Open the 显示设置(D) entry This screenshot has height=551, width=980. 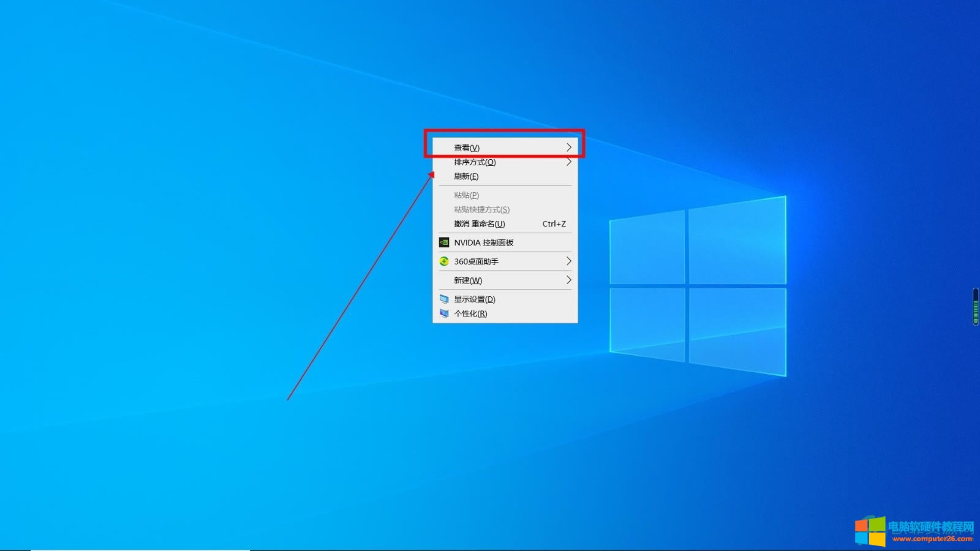pyautogui.click(x=474, y=299)
